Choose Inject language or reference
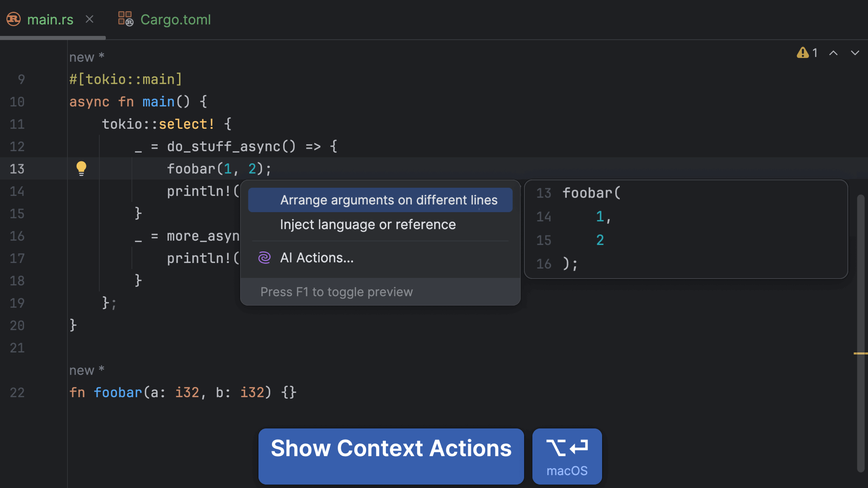 [x=368, y=225]
